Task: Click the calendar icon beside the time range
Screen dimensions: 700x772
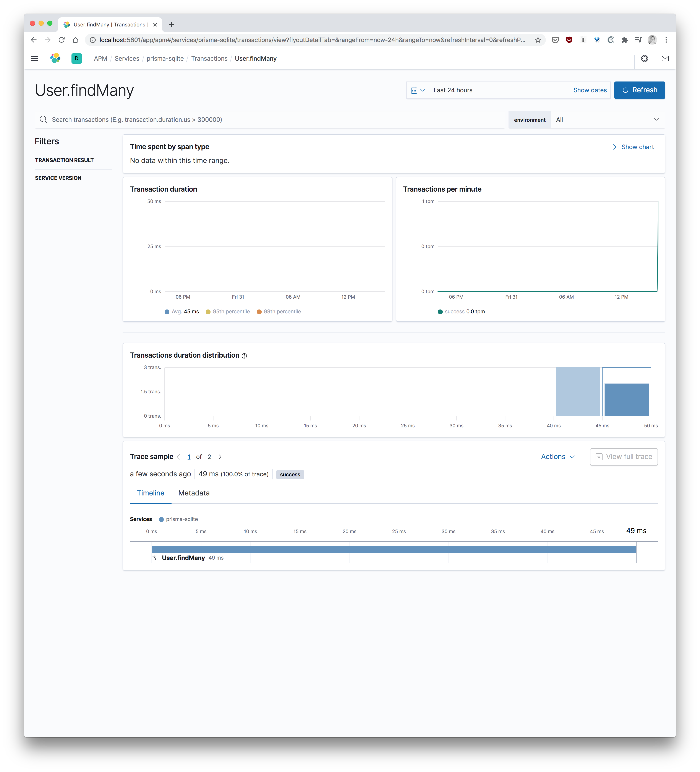Action: [415, 90]
